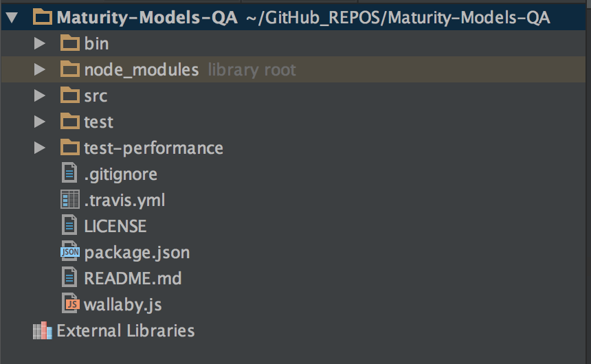Click the README.md file icon

tap(70, 278)
